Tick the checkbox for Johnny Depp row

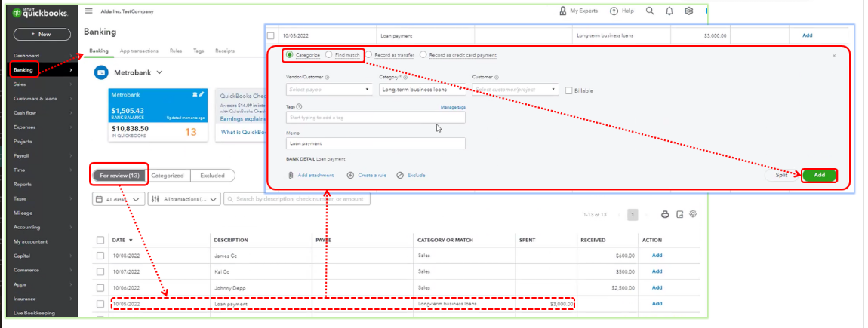[x=100, y=287]
